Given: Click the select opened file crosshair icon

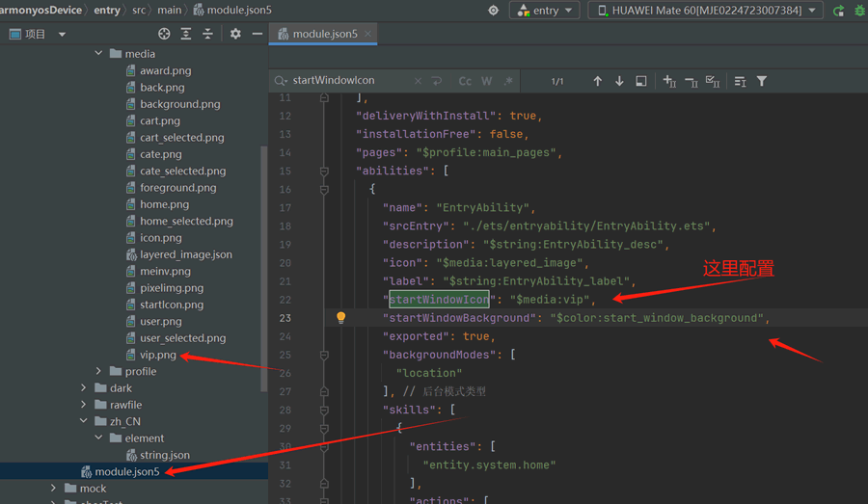Looking at the screenshot, I should coord(164,34).
